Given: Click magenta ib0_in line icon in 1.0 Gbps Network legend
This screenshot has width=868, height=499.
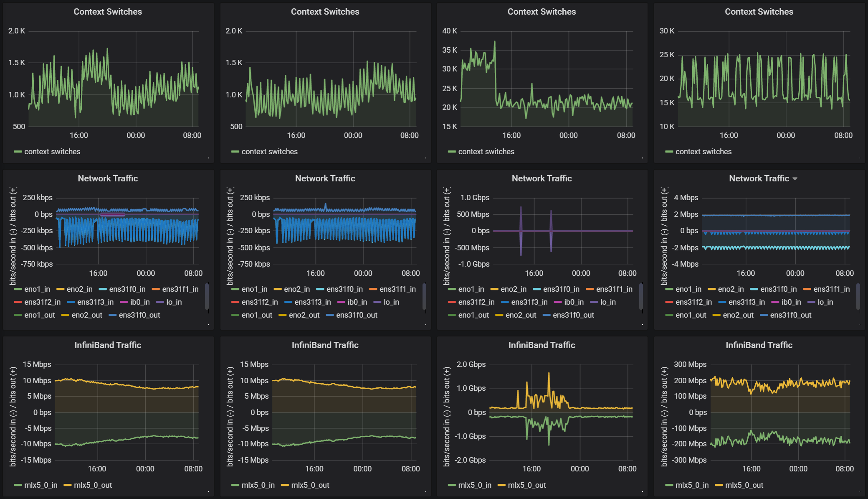Looking at the screenshot, I should [x=557, y=302].
